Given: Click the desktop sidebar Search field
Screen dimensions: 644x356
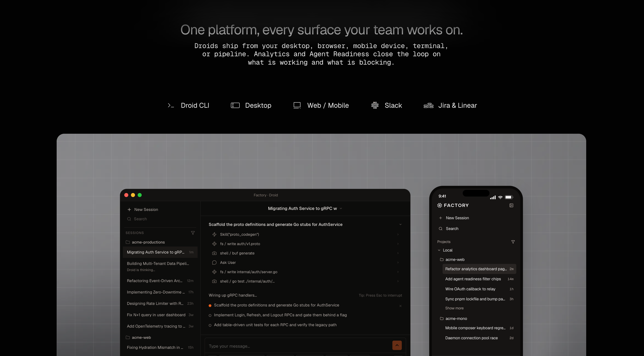Looking at the screenshot, I should [x=160, y=219].
